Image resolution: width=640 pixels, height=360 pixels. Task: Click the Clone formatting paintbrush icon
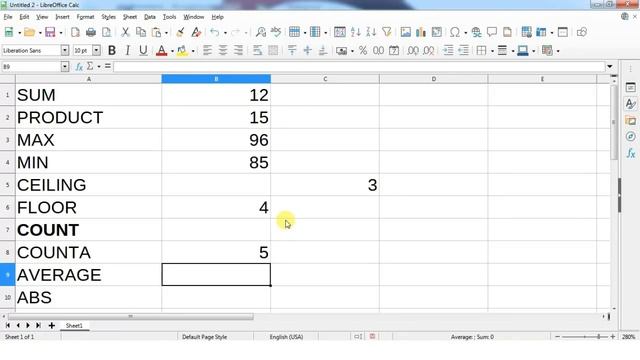click(x=180, y=32)
